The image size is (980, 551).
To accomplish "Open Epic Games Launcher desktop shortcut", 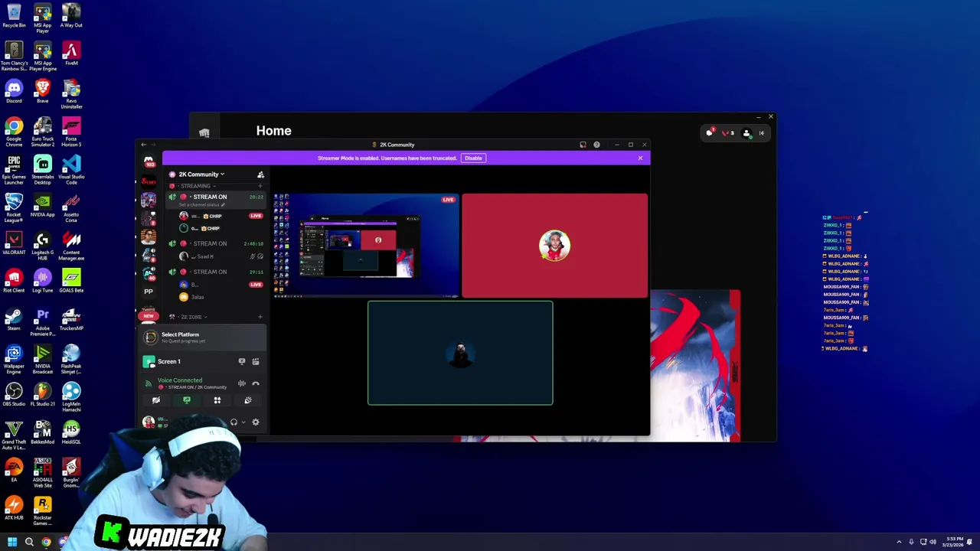I will tap(14, 170).
